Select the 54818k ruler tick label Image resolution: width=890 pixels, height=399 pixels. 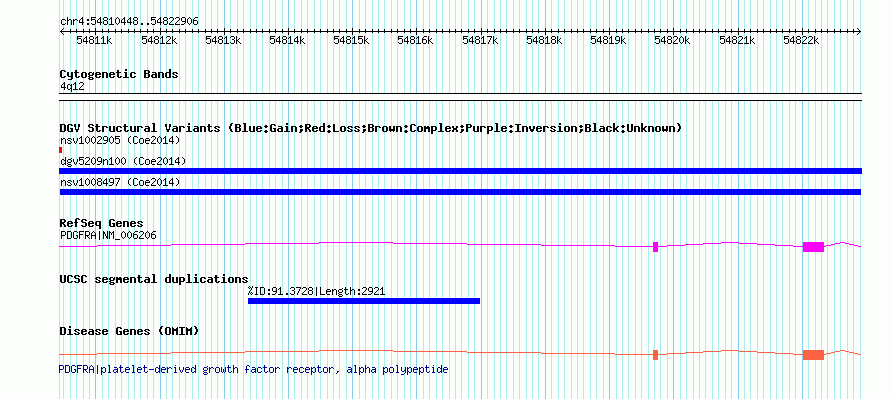(545, 40)
